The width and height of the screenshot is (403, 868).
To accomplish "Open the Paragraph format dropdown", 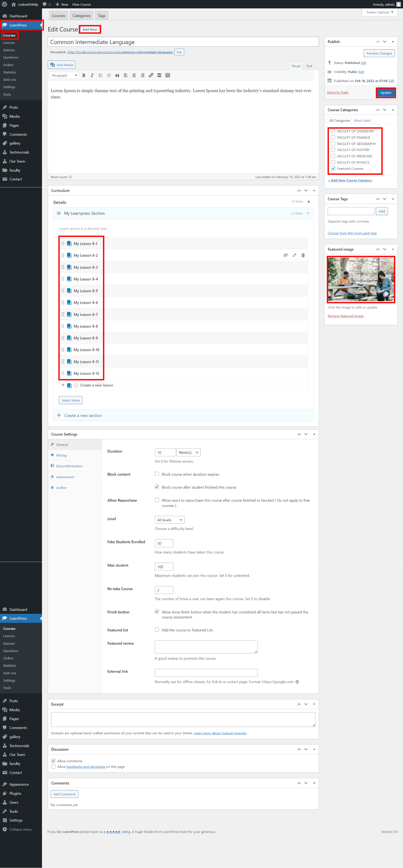I will 64,76.
